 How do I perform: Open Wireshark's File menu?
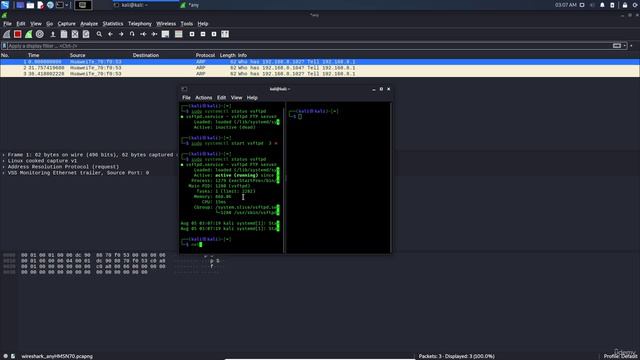[x=7, y=24]
